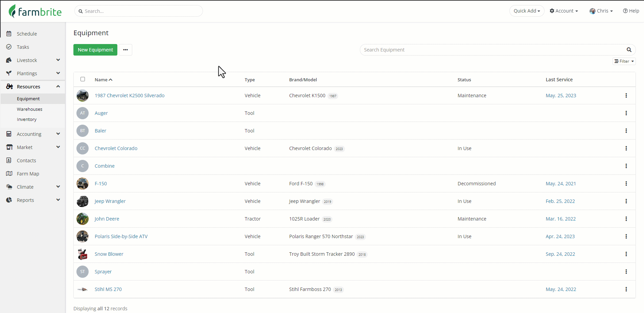Open row actions for Polaris Side-by-Side ATV
644x313 pixels.
pos(626,236)
